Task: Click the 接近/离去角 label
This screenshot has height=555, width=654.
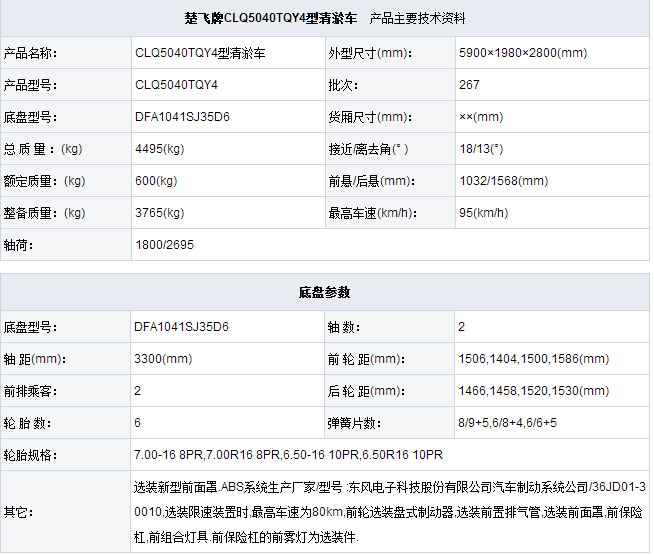Action: tap(368, 149)
